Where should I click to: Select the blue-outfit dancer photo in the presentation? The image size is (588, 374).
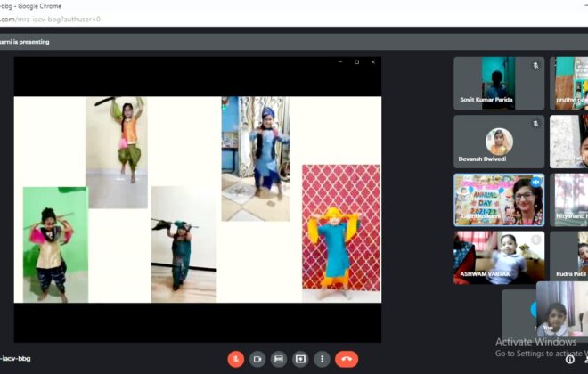tap(256, 159)
